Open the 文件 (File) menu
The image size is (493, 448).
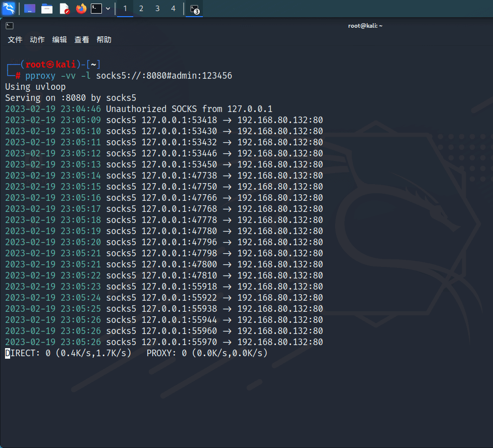[x=15, y=40]
